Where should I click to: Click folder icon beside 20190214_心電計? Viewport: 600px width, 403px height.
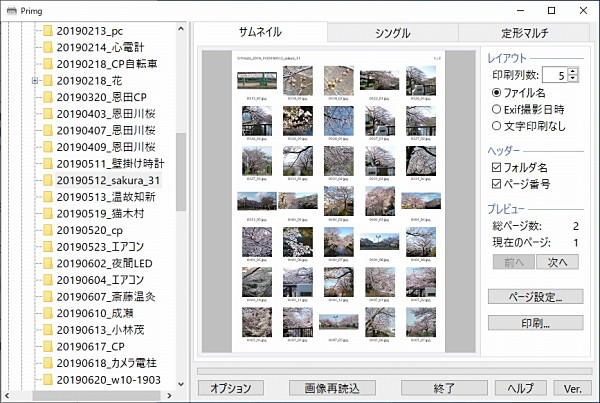pos(48,47)
